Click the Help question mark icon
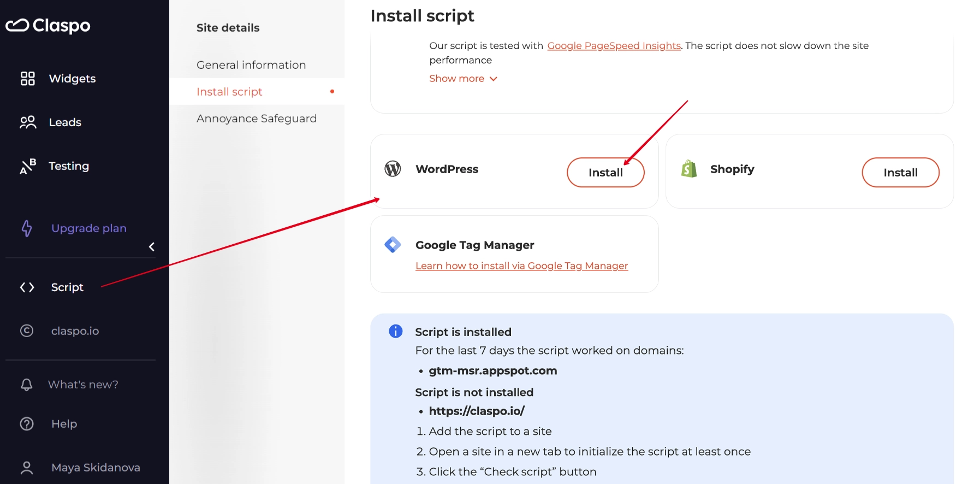This screenshot has height=484, width=980. coord(27,424)
